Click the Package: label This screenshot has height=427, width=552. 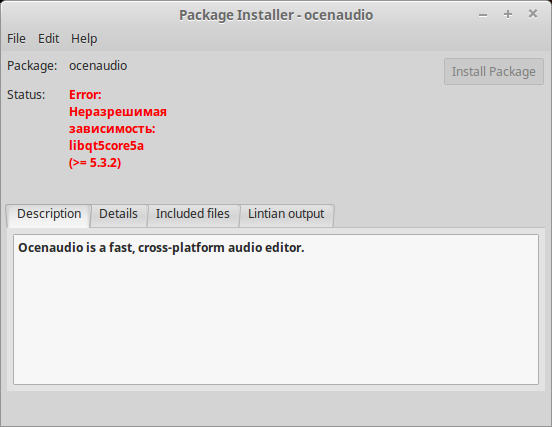coord(32,66)
